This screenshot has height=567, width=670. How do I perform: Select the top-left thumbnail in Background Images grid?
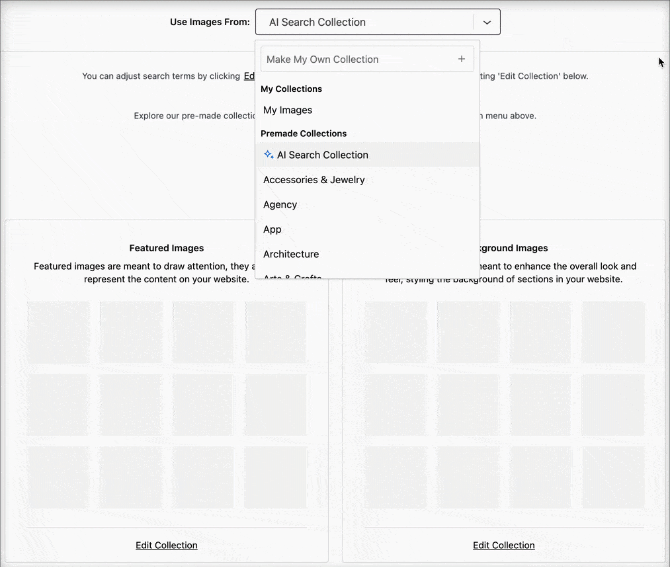(395, 332)
